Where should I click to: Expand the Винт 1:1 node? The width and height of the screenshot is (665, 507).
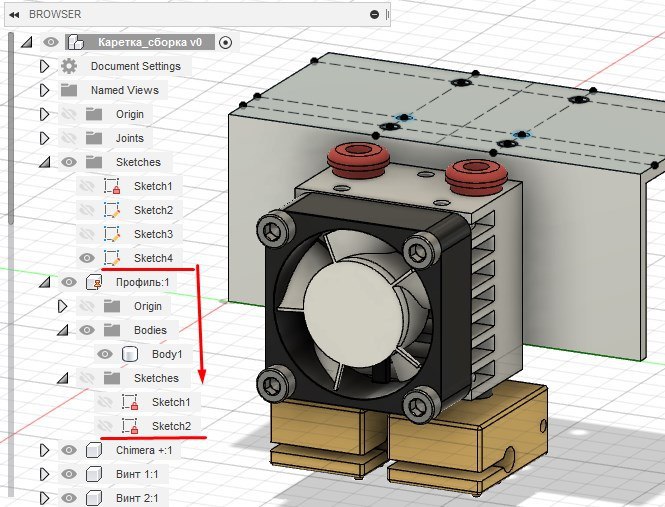click(45, 474)
